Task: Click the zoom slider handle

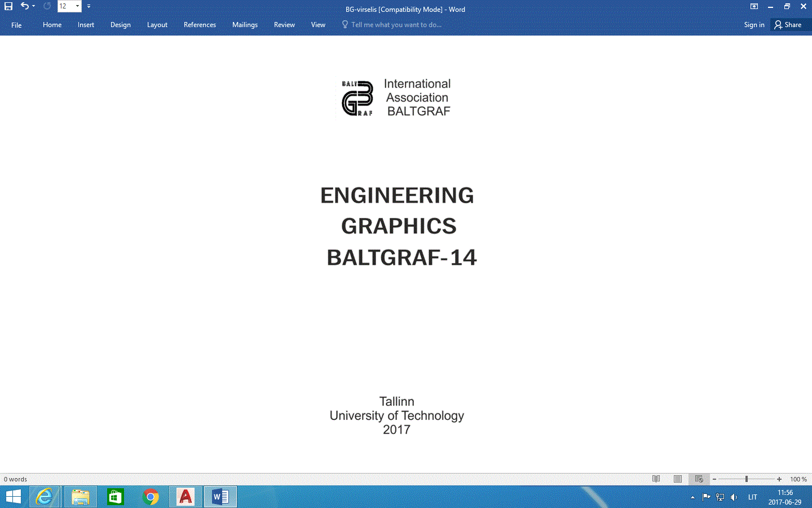Action: 747,479
